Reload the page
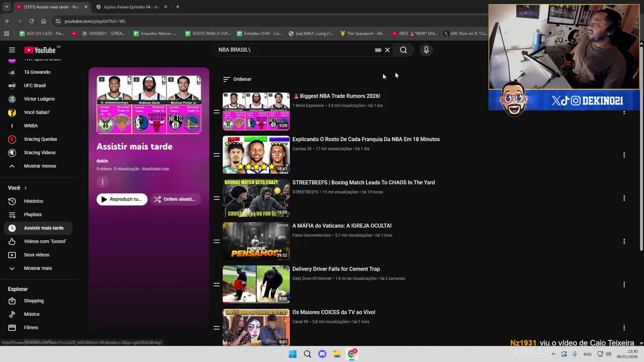 pyautogui.click(x=31, y=21)
